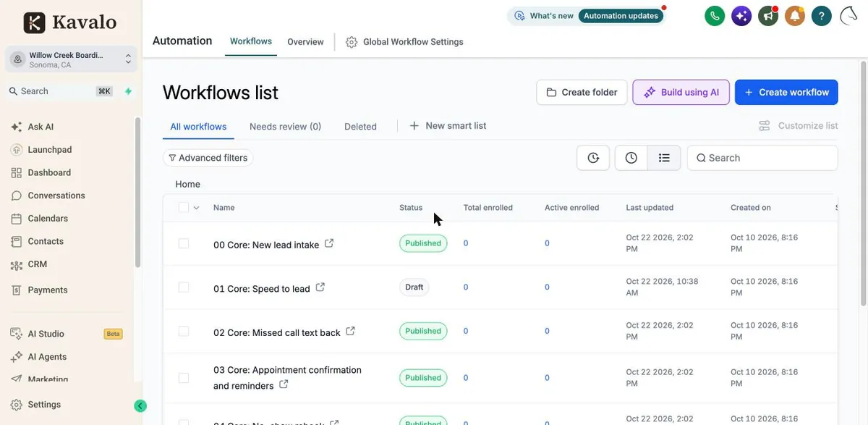Click the Automation updates pill
The image size is (868, 425).
coord(621,16)
